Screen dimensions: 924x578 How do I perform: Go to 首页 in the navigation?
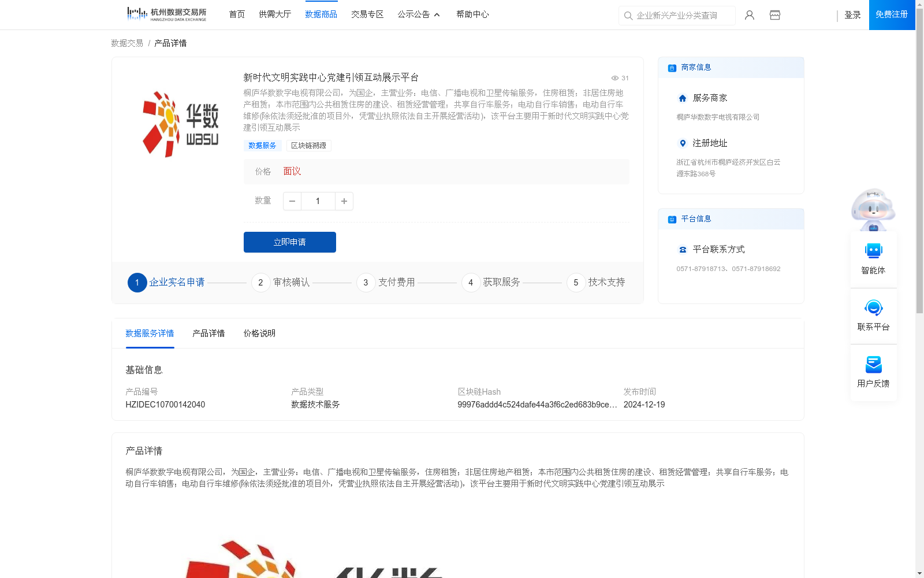click(237, 14)
